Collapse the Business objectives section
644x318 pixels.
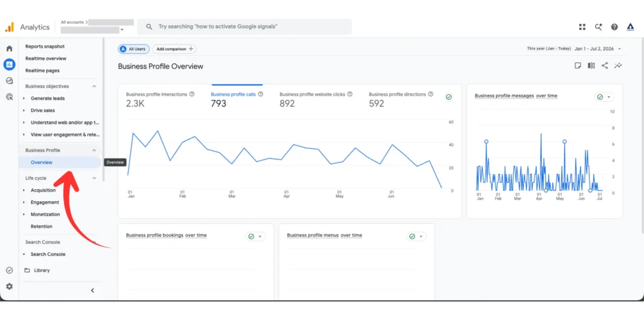[94, 86]
